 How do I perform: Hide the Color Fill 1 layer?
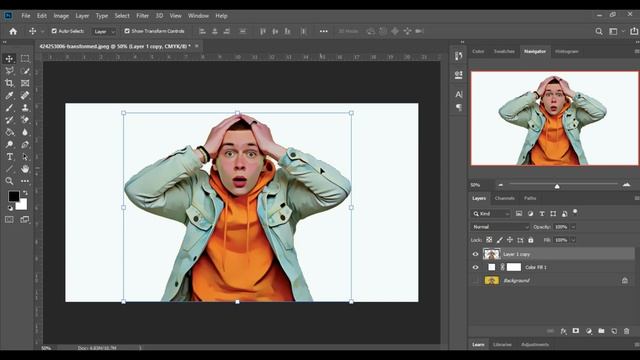475,267
